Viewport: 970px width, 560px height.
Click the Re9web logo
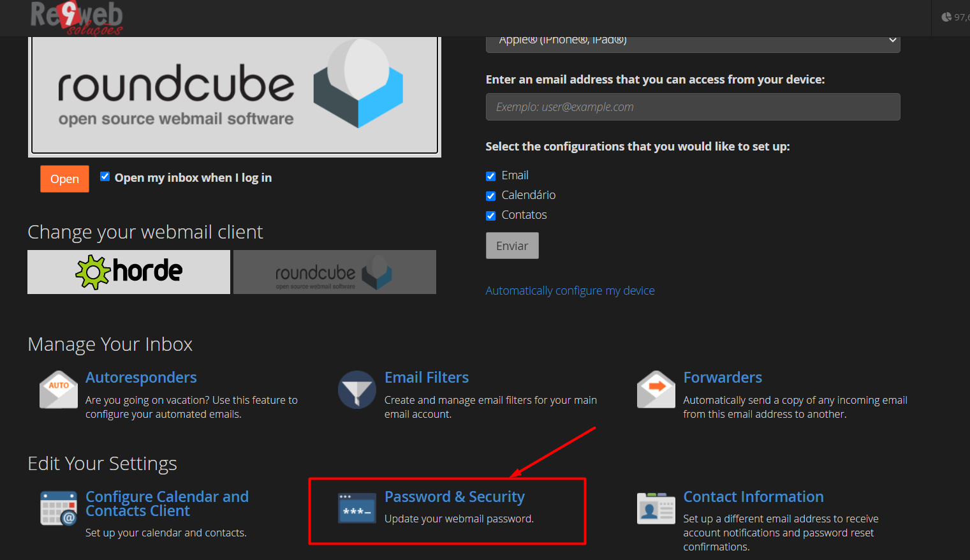(x=77, y=18)
